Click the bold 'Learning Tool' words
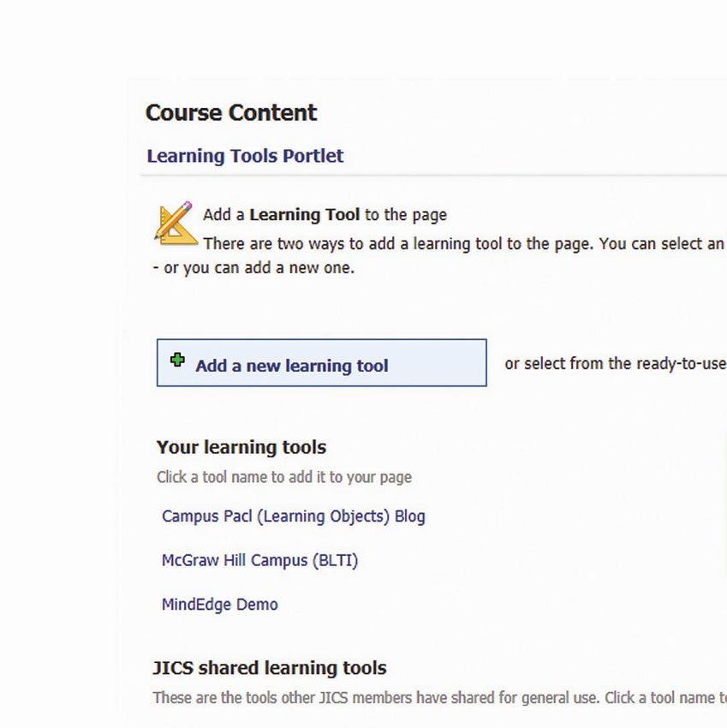Viewport: 727px width, 728px height. click(305, 215)
